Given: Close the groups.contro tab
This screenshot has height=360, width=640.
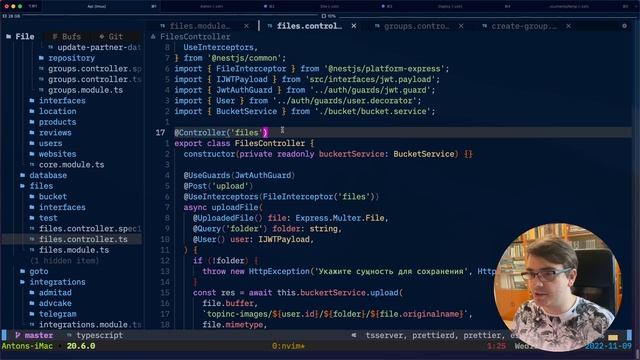Looking at the screenshot, I should coord(461,26).
